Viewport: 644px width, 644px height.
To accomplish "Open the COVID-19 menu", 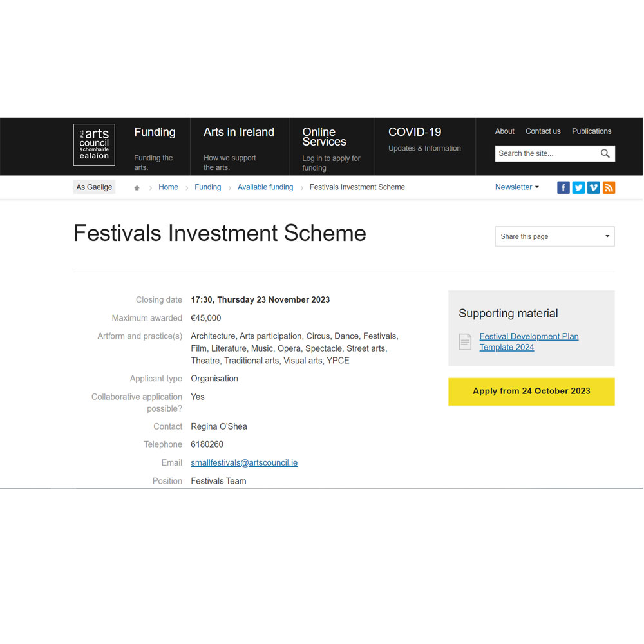I will tap(415, 132).
